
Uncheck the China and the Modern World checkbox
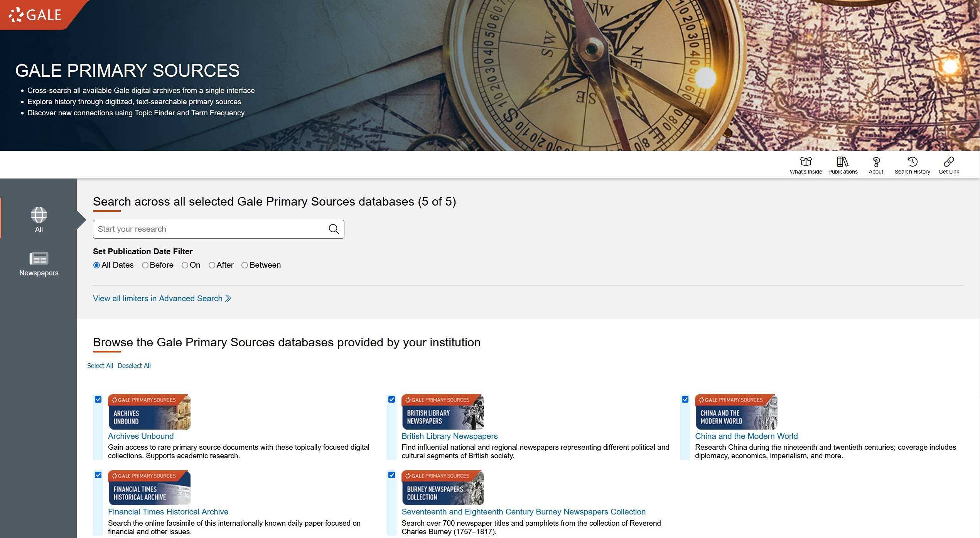tap(685, 400)
